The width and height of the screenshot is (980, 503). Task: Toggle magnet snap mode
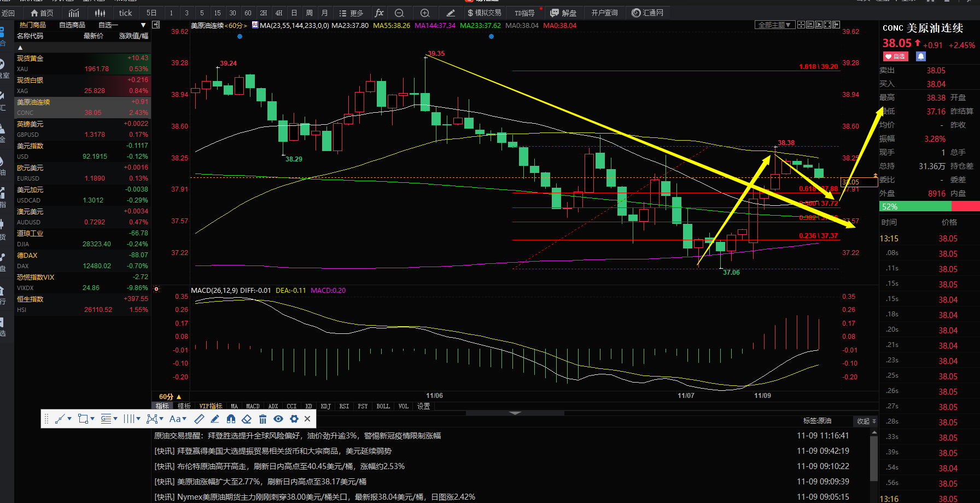[x=231, y=419]
